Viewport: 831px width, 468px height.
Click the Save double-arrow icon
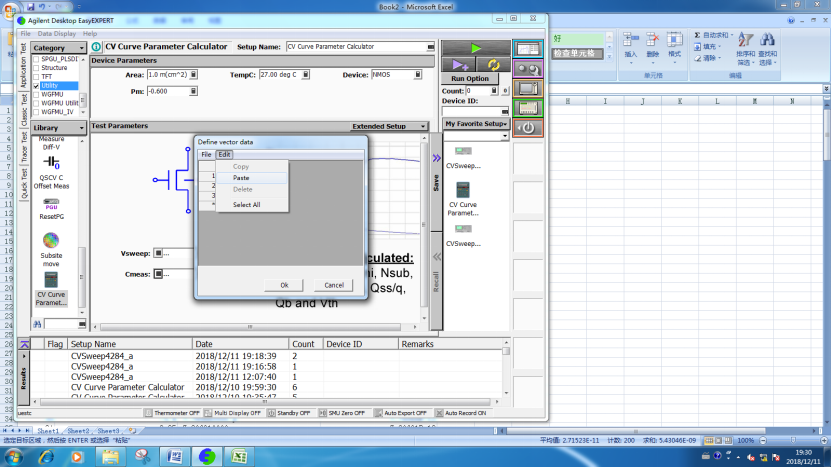click(436, 158)
